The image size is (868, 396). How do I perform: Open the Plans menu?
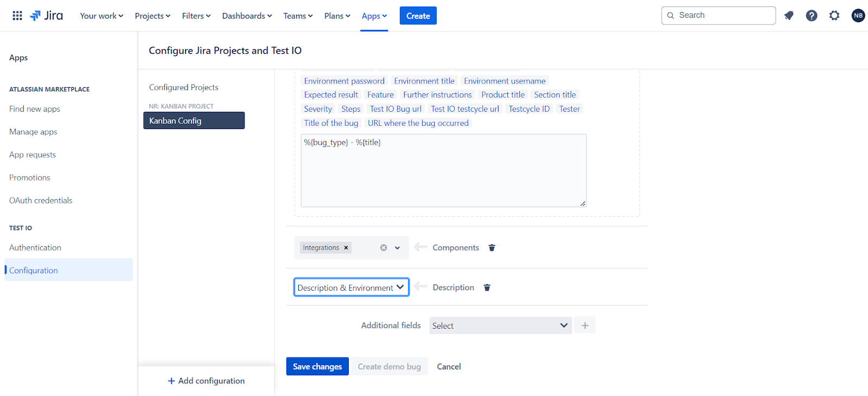[337, 16]
